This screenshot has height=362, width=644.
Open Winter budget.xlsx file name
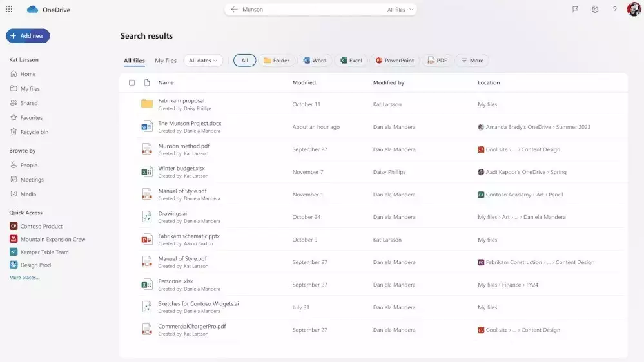pyautogui.click(x=181, y=168)
